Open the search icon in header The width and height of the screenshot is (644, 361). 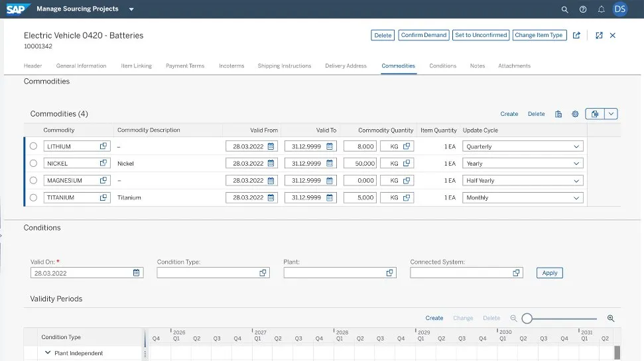pos(564,9)
